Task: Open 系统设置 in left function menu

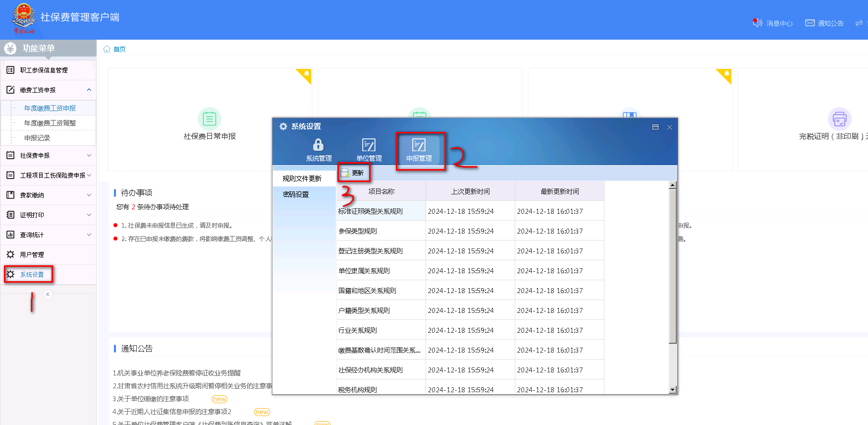Action: point(32,274)
